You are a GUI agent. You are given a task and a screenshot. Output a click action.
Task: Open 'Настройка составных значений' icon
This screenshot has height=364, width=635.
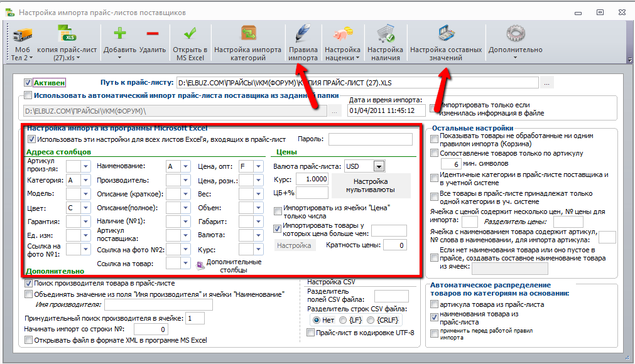(x=446, y=33)
